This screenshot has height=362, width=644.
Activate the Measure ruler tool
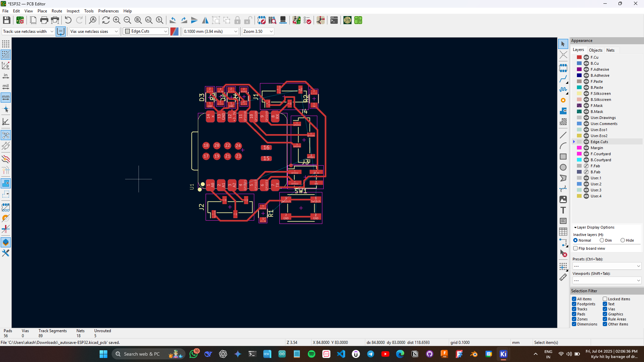[563, 277]
